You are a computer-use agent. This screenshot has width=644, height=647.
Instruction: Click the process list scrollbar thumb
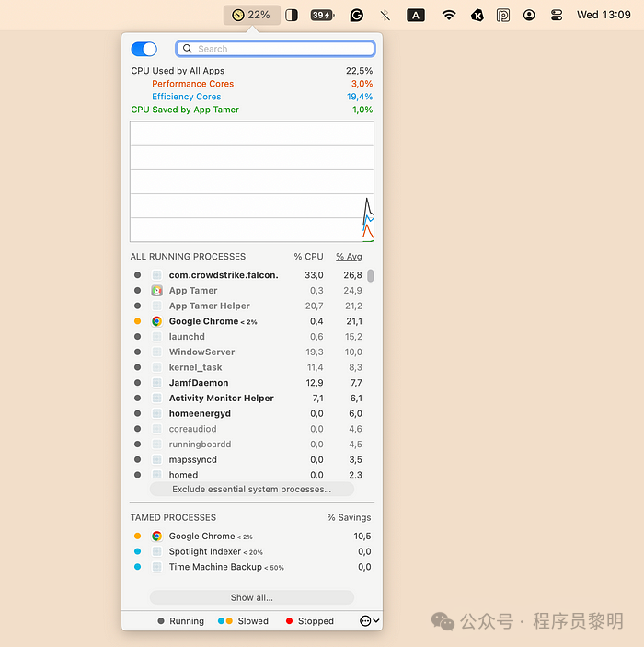(371, 275)
